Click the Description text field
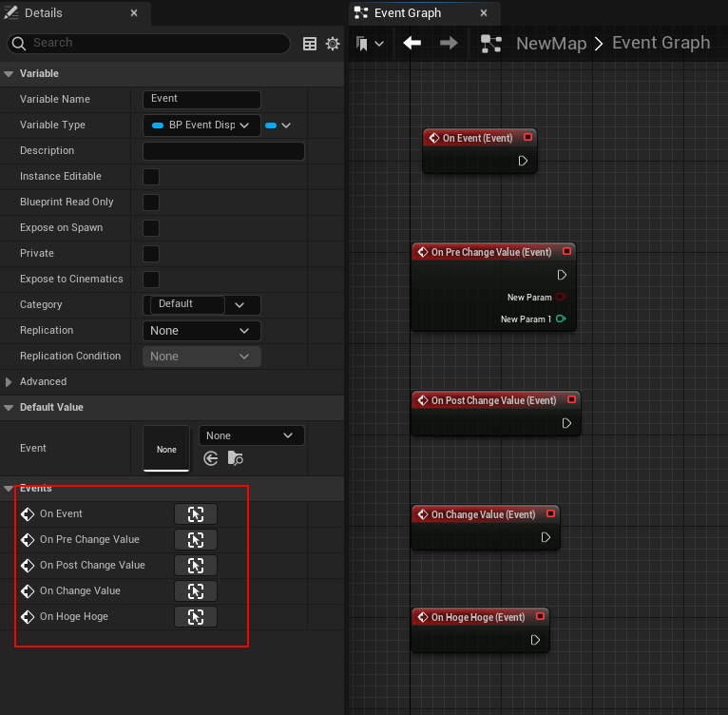This screenshot has height=715, width=728. coord(223,151)
